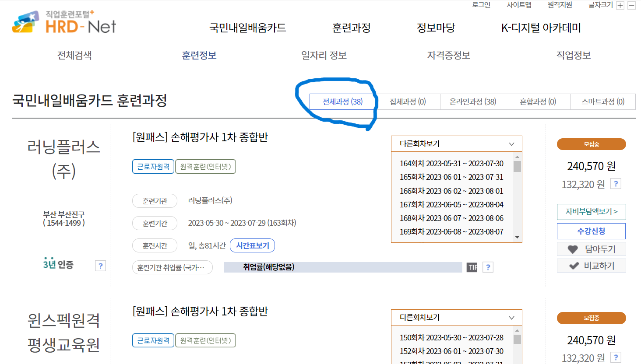Click second 모집중 status badge
Screen dimensions: 641x364
click(592, 318)
